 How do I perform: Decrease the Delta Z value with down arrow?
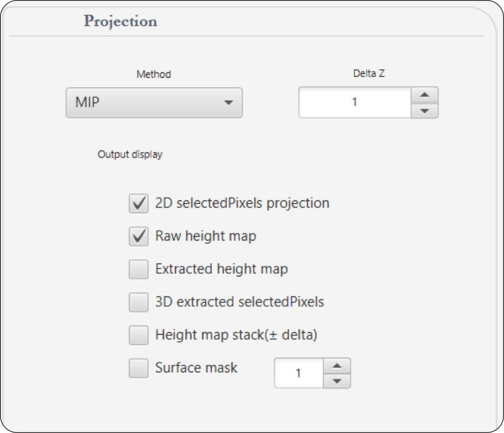click(424, 111)
